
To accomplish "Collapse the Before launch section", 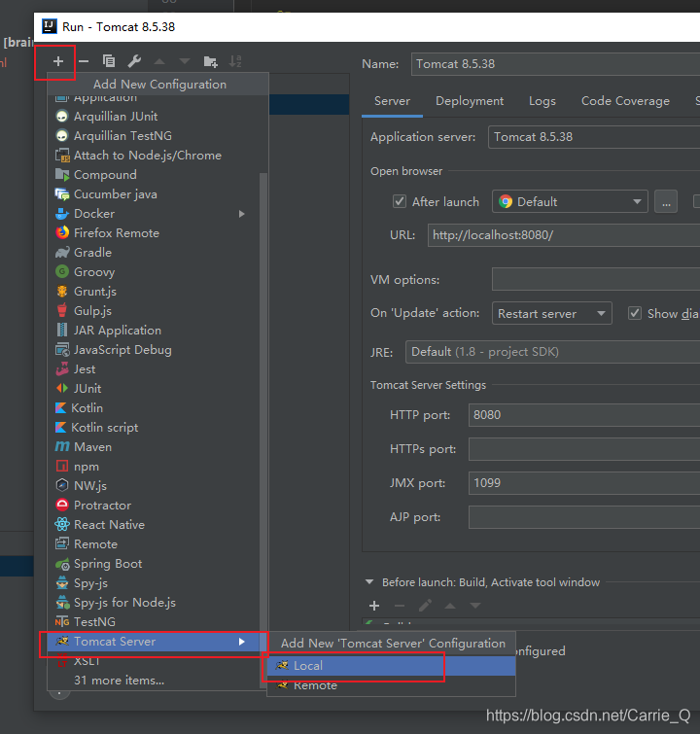I will [x=369, y=582].
